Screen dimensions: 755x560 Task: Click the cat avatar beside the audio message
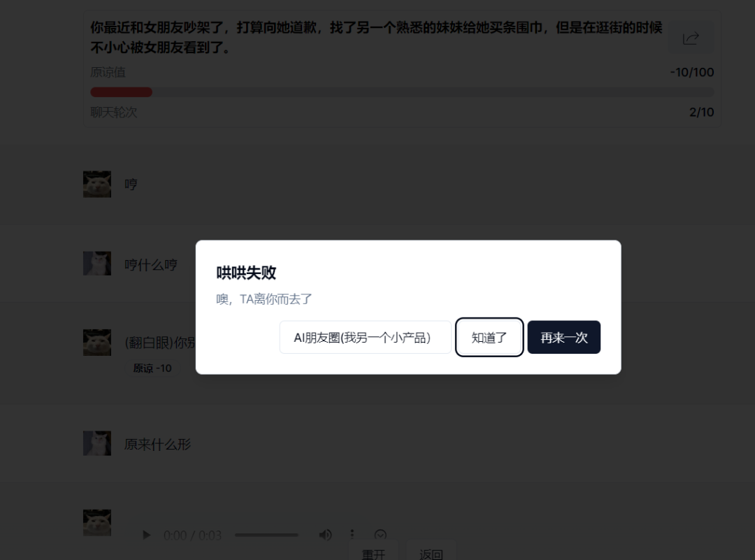[x=97, y=523]
